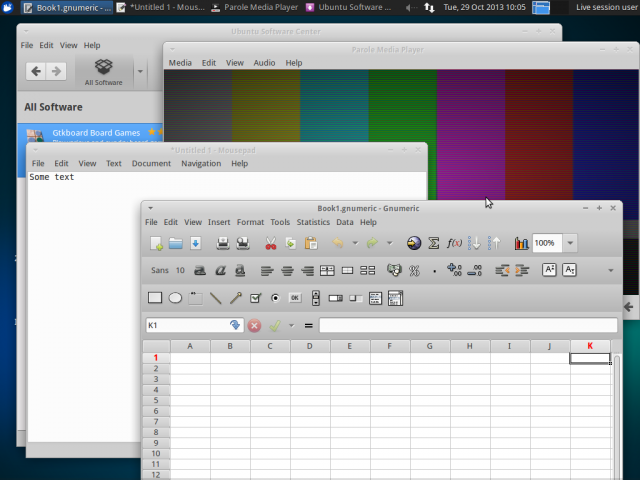Viewport: 640px width, 480px height.
Task: Expand the All Software dropdown arrow
Action: pyautogui.click(x=140, y=71)
